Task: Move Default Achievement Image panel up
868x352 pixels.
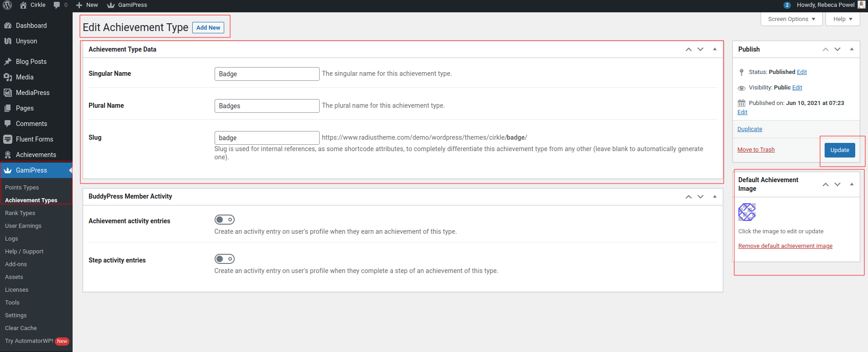Action: (x=826, y=184)
